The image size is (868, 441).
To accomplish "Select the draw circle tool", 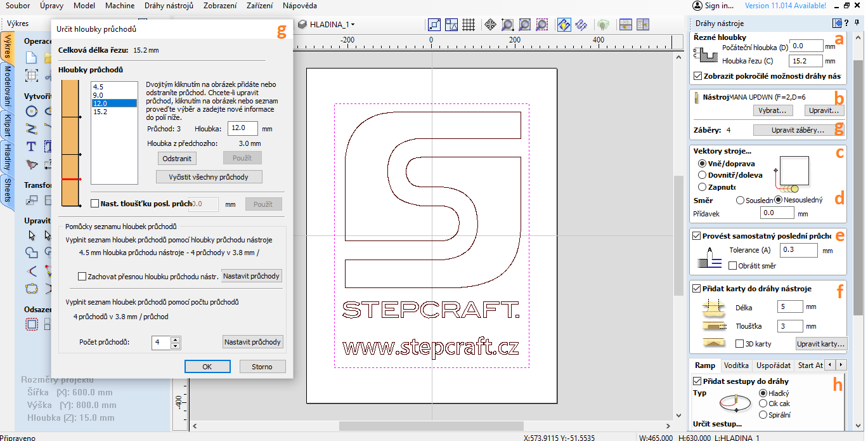I will 32,112.
